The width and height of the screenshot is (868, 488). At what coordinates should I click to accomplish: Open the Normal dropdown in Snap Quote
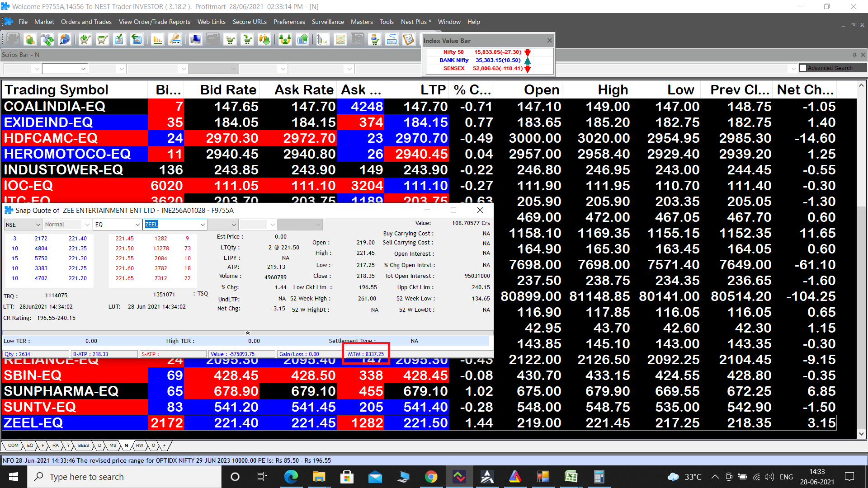67,225
